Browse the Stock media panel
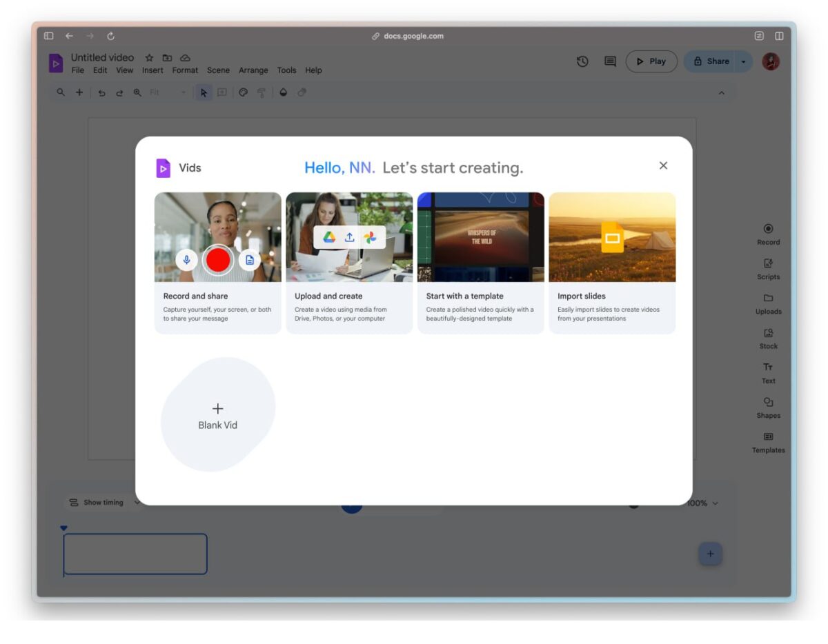The width and height of the screenshot is (828, 644). (768, 339)
